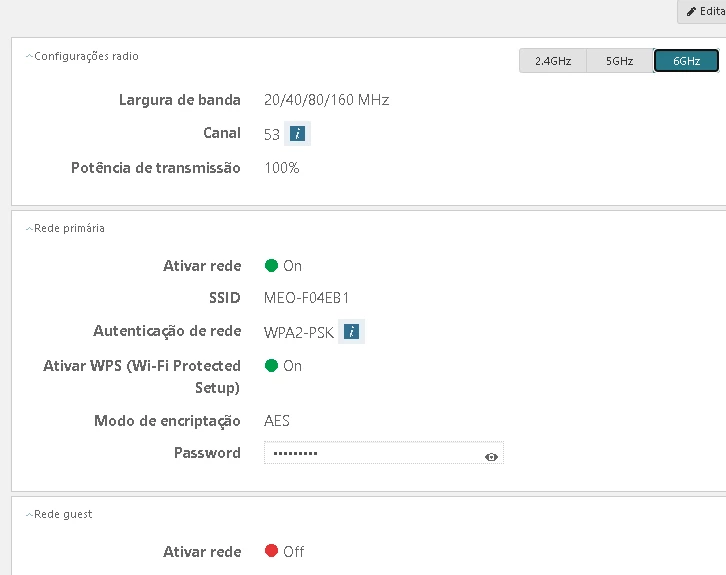
Task: Switch to the 2.4GHz band tab
Action: click(553, 61)
